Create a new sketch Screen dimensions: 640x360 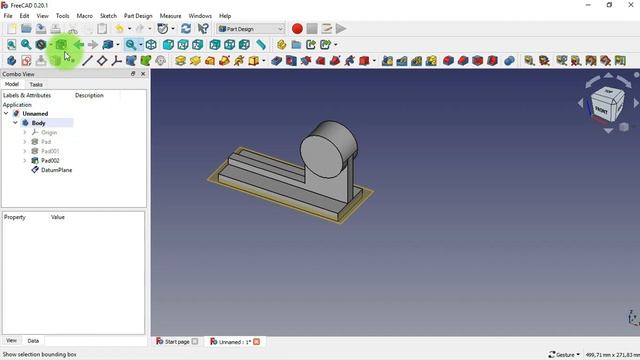click(27, 61)
